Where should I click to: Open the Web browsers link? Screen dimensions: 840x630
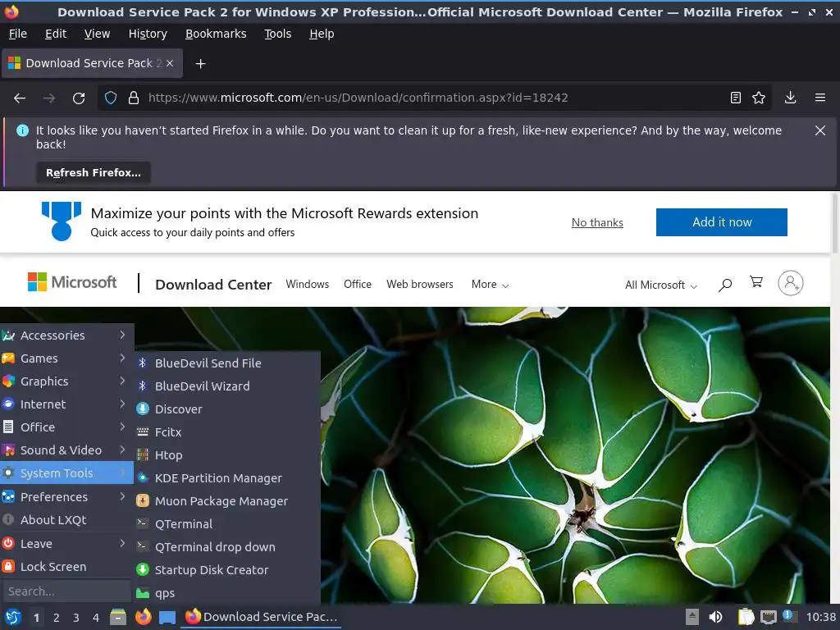tap(420, 285)
